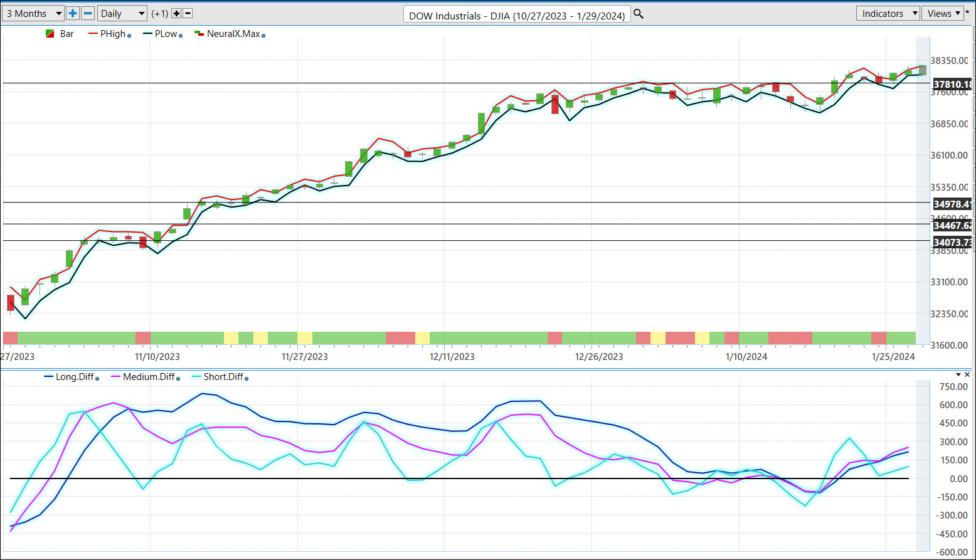This screenshot has height=560, width=976.
Task: Click the black plus forecast increment button
Action: coord(176,13)
